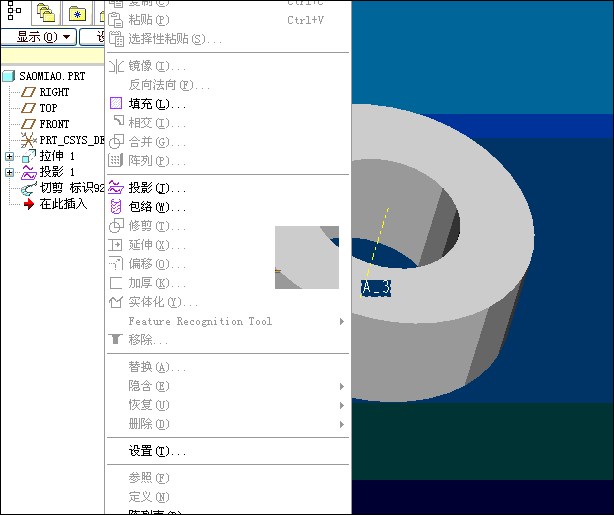Click the coordinate system icon
614x515 pixels.
[x=28, y=140]
